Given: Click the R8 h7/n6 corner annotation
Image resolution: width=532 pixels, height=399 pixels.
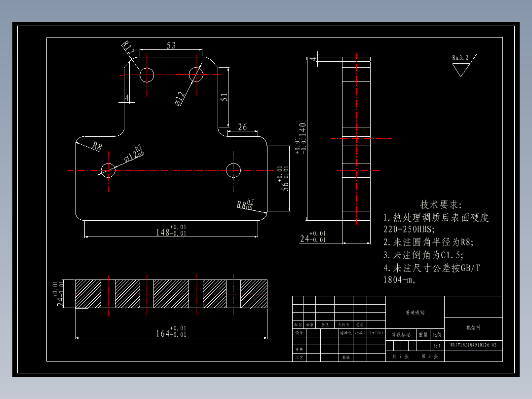Looking at the screenshot, I should (245, 204).
